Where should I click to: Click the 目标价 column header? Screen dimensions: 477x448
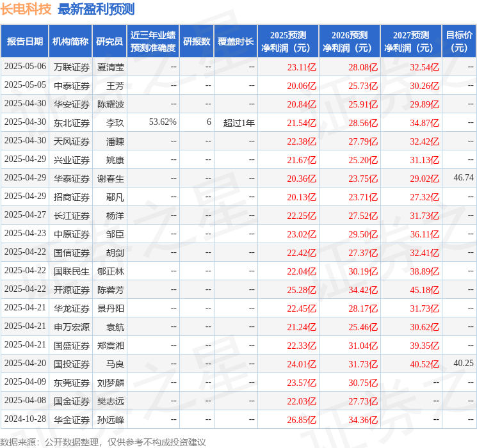pos(459,42)
